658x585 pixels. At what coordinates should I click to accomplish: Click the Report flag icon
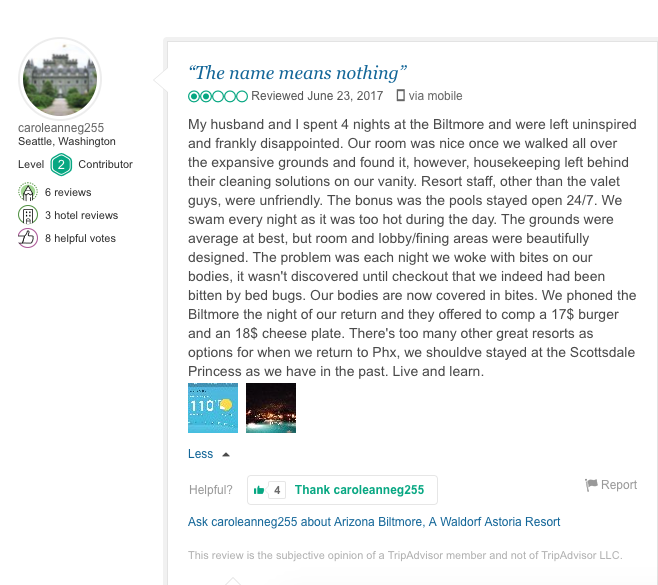click(591, 485)
